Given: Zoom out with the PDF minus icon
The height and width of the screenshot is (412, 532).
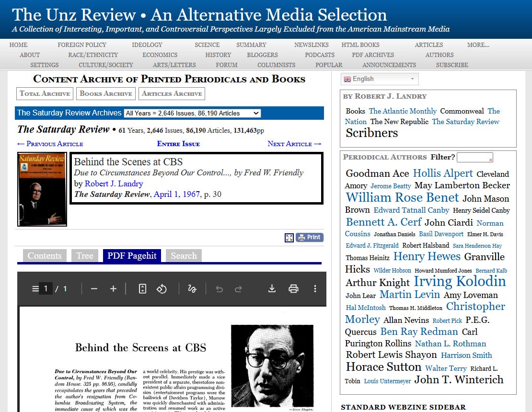Looking at the screenshot, I should pos(94,289).
